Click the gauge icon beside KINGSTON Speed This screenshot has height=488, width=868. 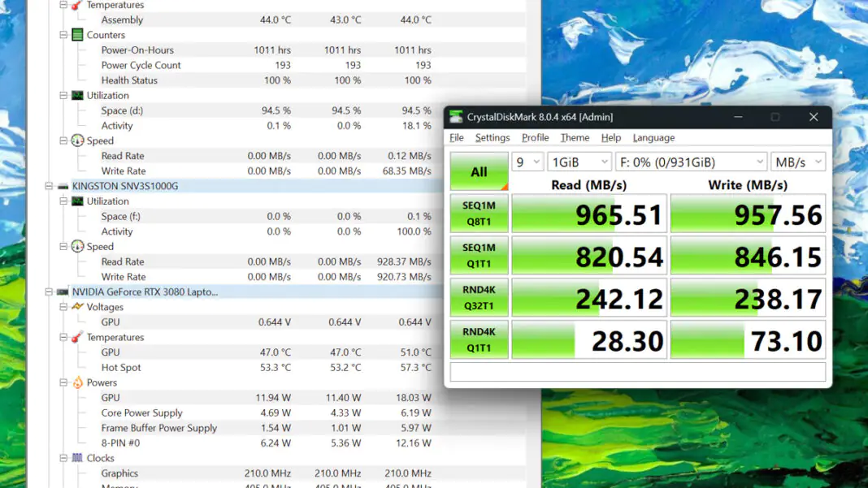click(x=77, y=247)
